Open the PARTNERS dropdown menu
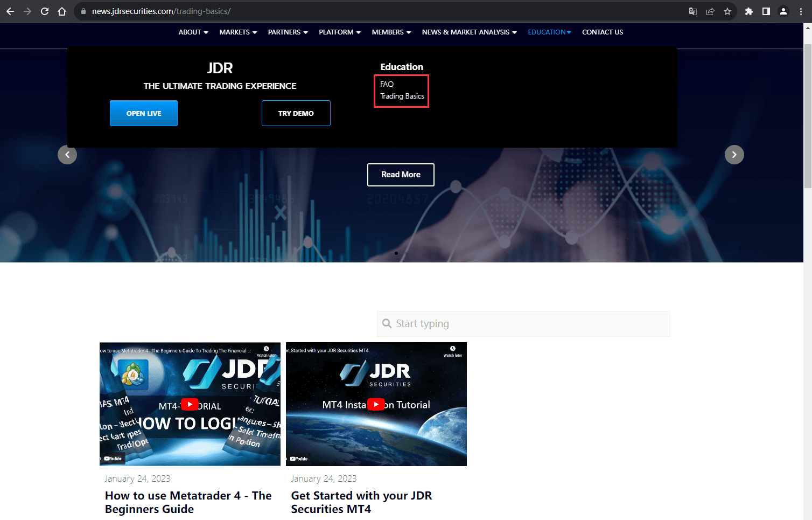 click(x=288, y=32)
